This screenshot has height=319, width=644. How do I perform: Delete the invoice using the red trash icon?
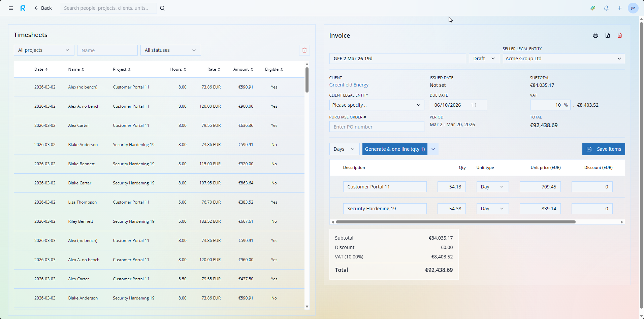point(619,35)
